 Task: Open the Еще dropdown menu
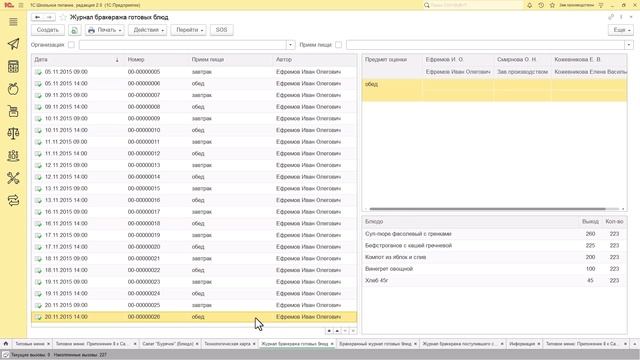tap(621, 30)
